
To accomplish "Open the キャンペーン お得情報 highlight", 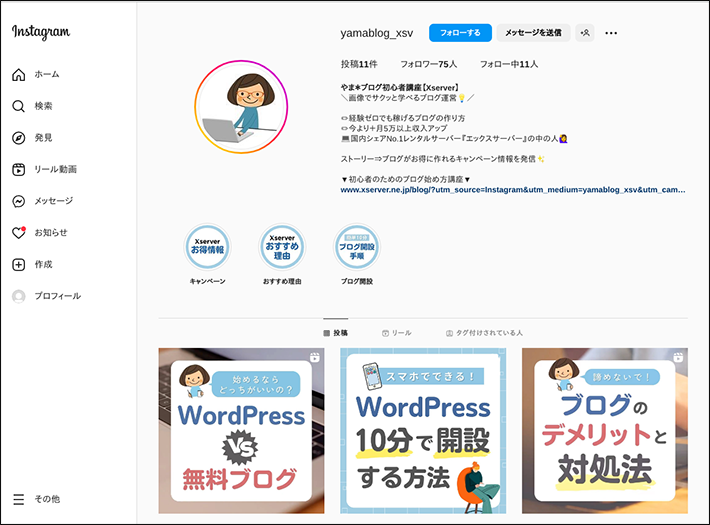I will [207, 247].
